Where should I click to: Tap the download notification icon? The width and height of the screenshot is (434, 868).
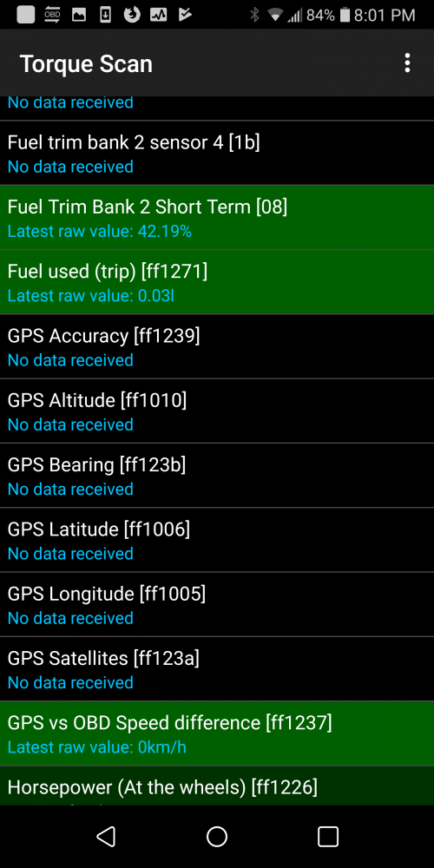click(x=105, y=15)
